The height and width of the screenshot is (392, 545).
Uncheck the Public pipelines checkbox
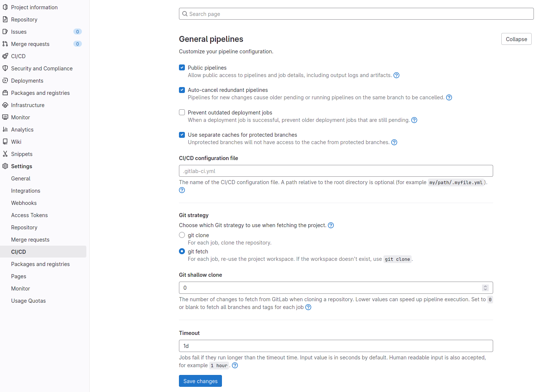click(x=182, y=67)
